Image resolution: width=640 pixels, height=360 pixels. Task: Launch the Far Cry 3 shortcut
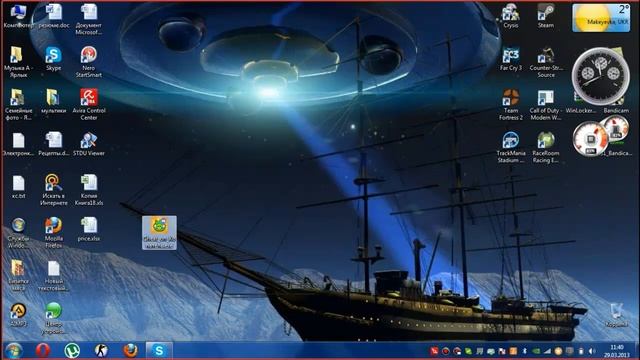[511, 60]
